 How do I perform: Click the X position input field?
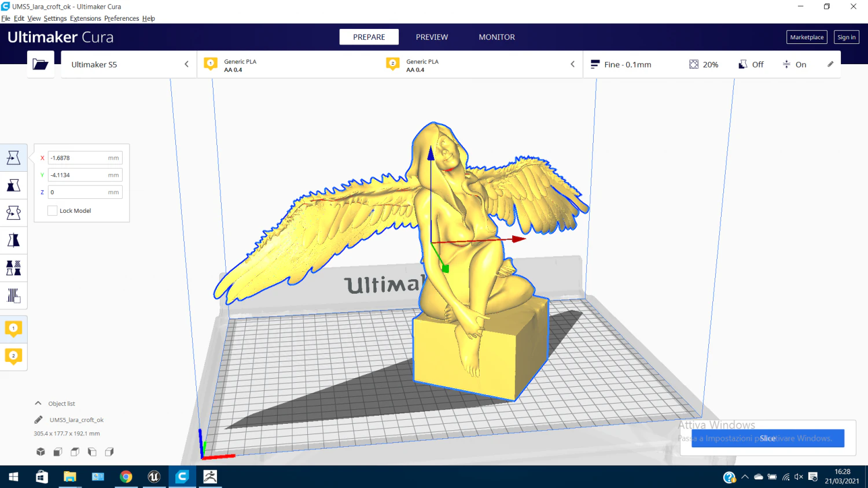[85, 158]
